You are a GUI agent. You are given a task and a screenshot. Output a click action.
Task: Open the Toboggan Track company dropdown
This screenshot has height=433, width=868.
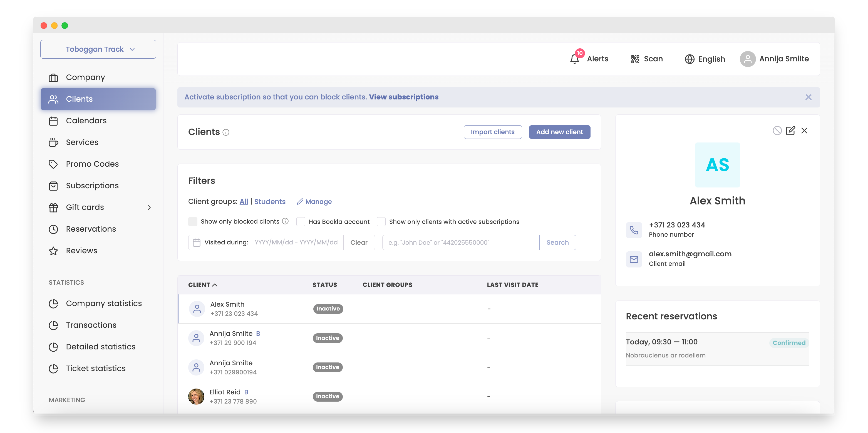click(x=98, y=49)
